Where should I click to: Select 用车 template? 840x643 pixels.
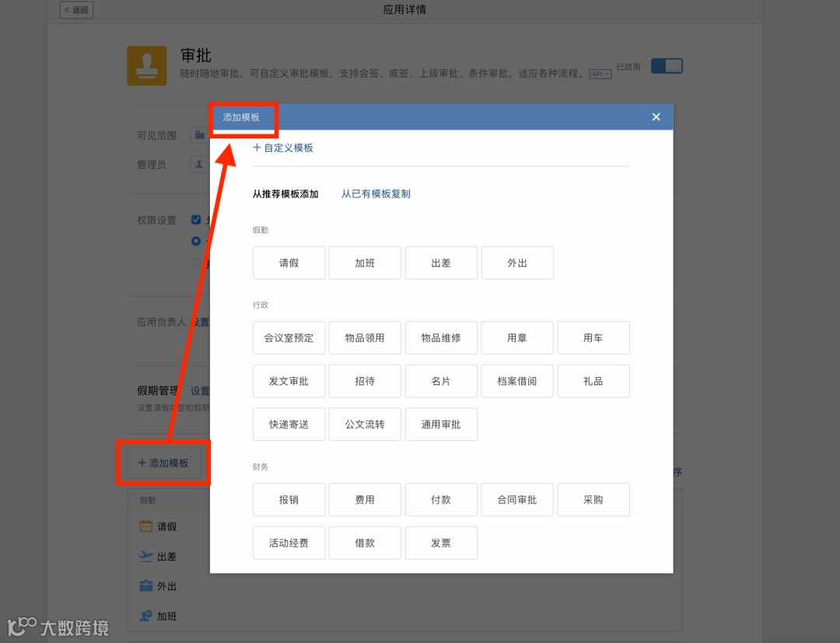pyautogui.click(x=593, y=338)
